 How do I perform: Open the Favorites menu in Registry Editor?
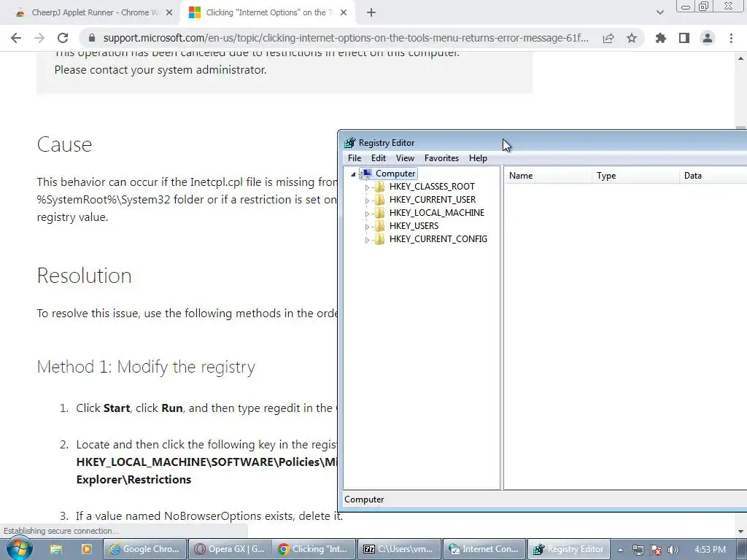click(441, 158)
